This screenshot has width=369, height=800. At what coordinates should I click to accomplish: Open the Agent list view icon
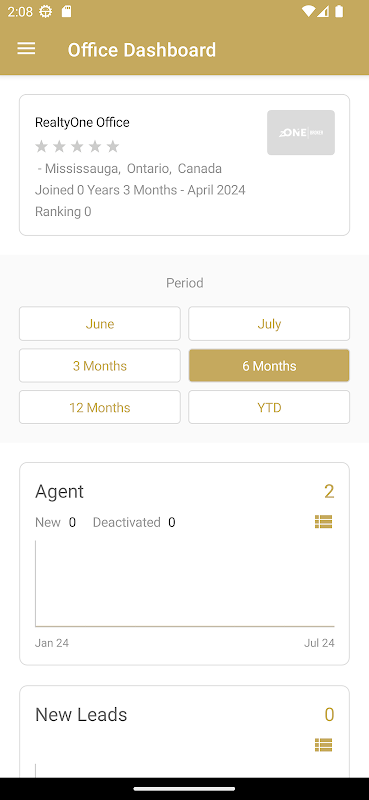click(x=324, y=521)
